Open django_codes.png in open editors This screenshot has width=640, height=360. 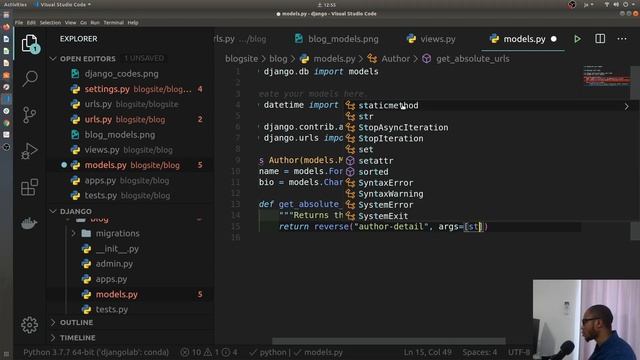point(122,74)
